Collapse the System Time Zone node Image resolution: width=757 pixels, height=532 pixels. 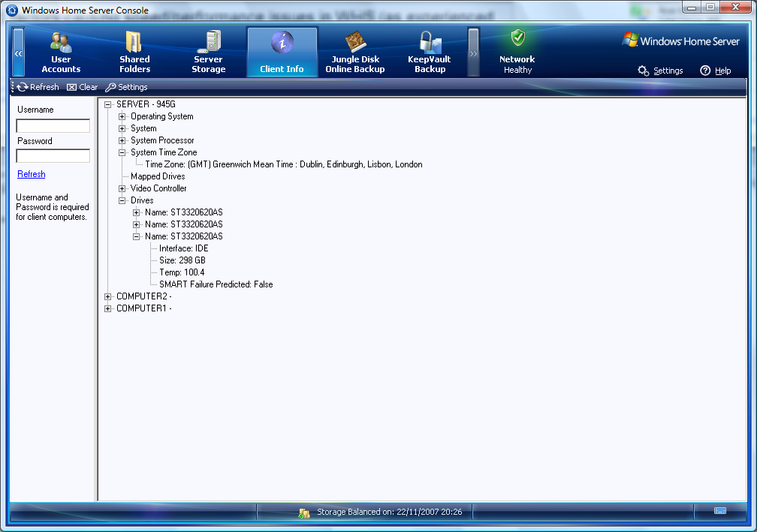(x=122, y=152)
